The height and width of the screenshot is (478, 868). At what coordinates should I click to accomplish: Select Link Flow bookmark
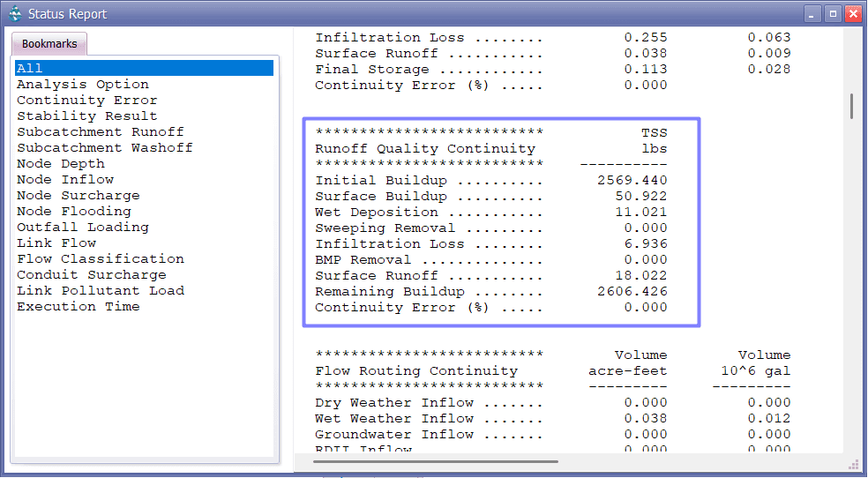point(56,243)
